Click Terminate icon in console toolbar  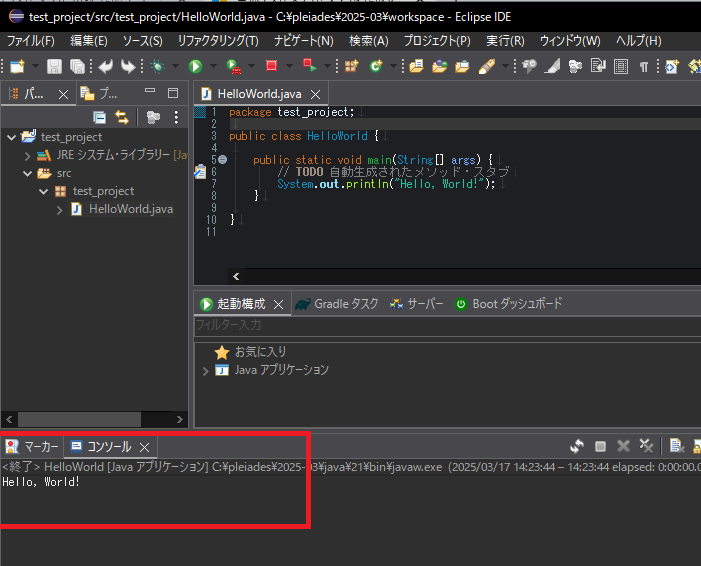600,446
